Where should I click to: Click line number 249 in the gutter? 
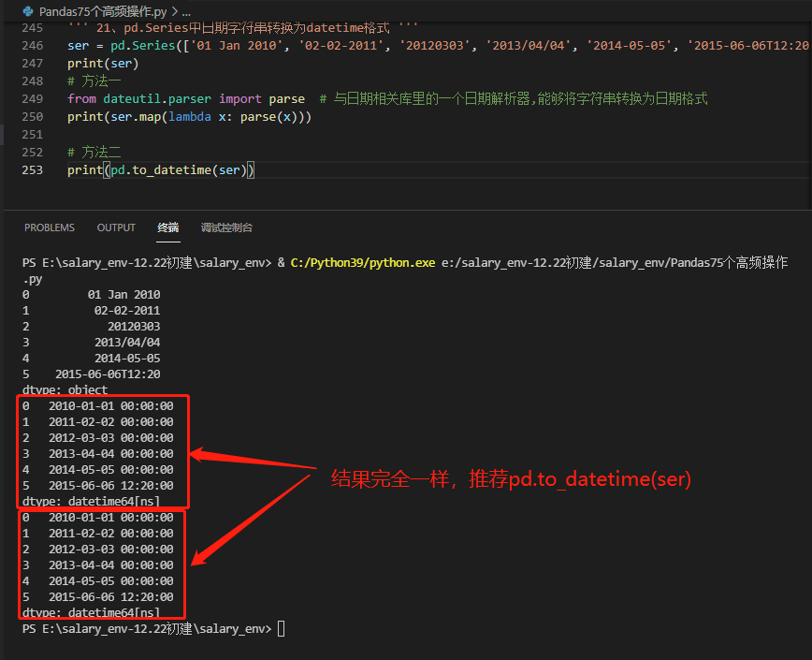(x=33, y=99)
